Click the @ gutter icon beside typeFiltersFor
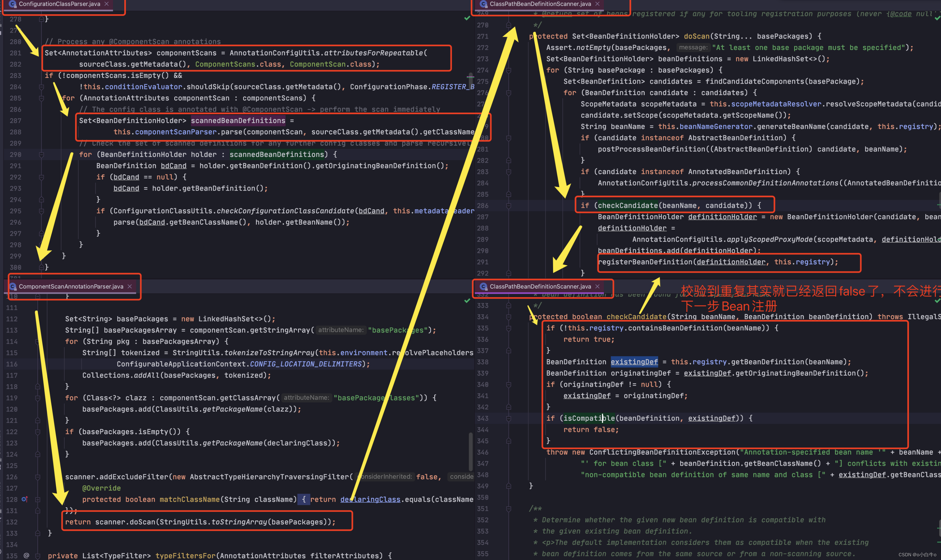 26,555
